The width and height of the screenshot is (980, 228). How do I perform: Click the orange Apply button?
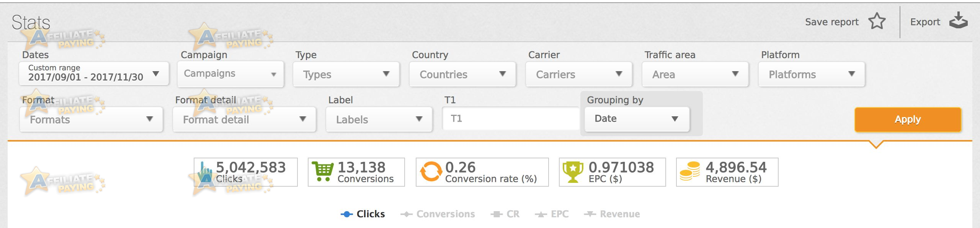point(908,119)
